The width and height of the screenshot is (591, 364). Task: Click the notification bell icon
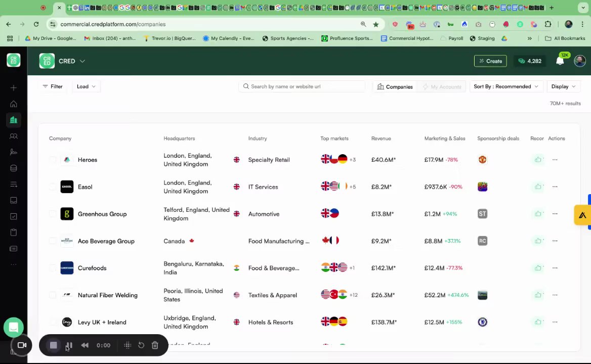[x=560, y=61]
